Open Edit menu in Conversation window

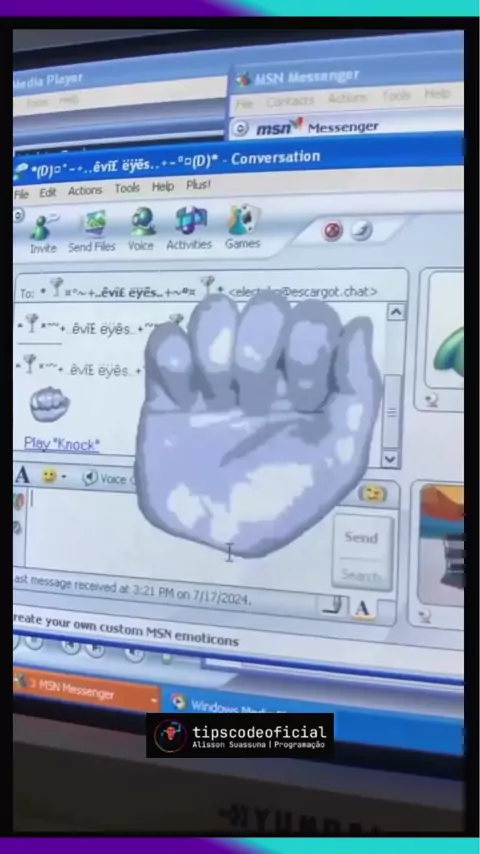[47, 192]
